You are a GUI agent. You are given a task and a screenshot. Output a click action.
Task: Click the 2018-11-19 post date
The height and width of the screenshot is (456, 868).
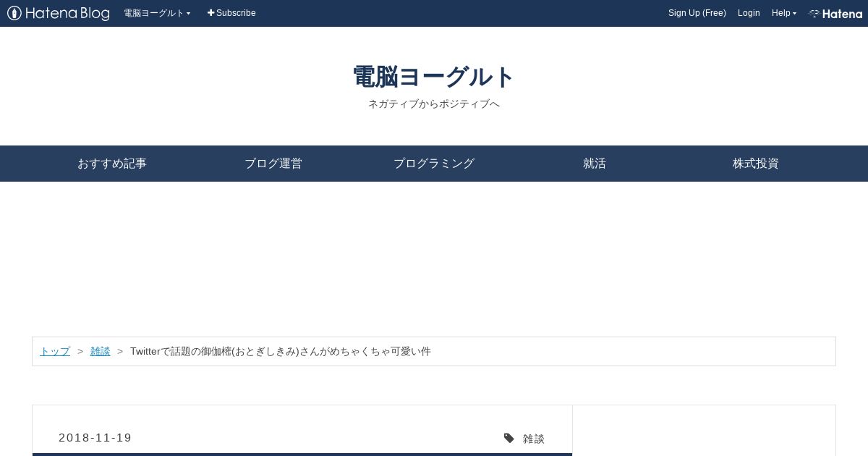coord(95,438)
